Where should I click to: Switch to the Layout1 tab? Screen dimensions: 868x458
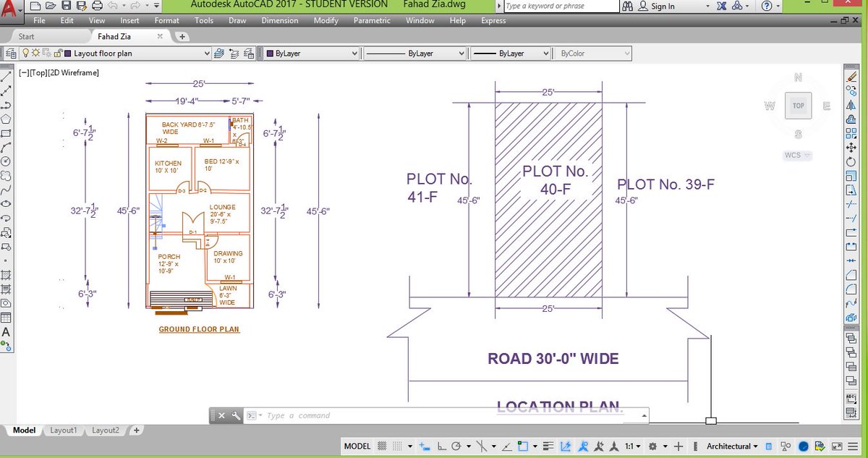coord(64,430)
